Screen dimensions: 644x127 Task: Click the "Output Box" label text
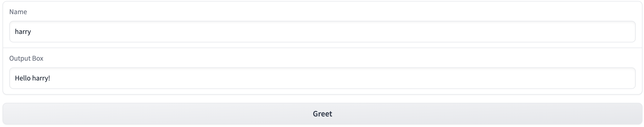[x=26, y=58]
